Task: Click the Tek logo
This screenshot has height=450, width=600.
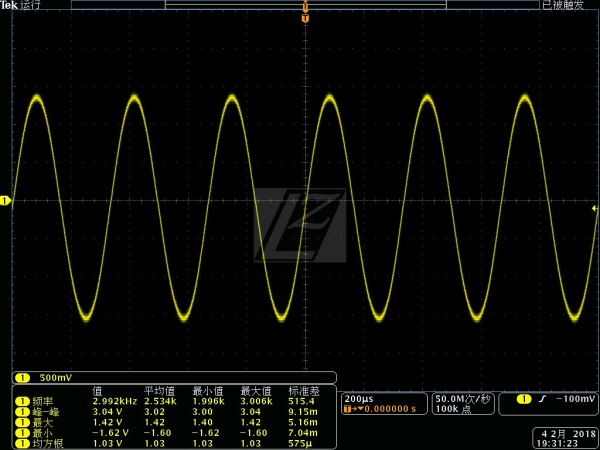Action: click(8, 5)
